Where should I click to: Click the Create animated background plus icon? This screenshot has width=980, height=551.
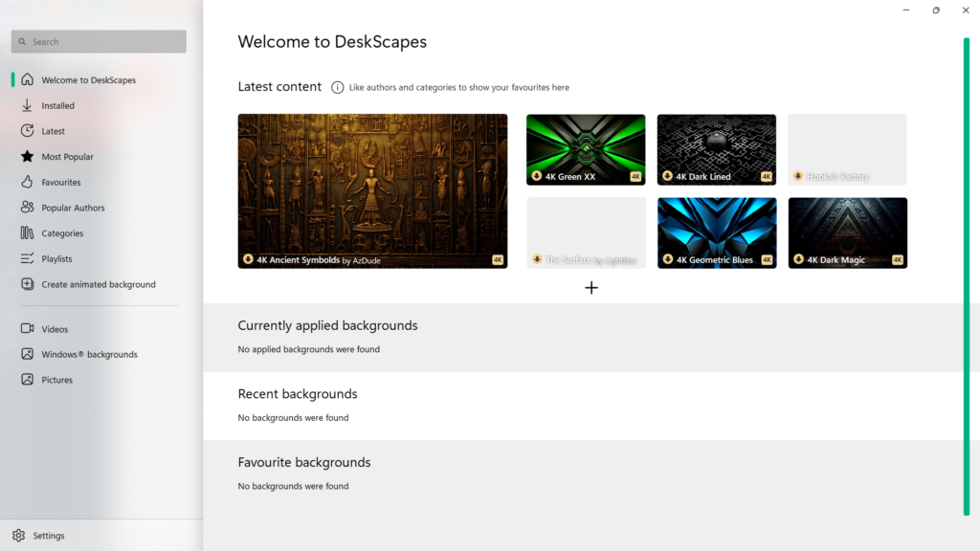tap(27, 283)
